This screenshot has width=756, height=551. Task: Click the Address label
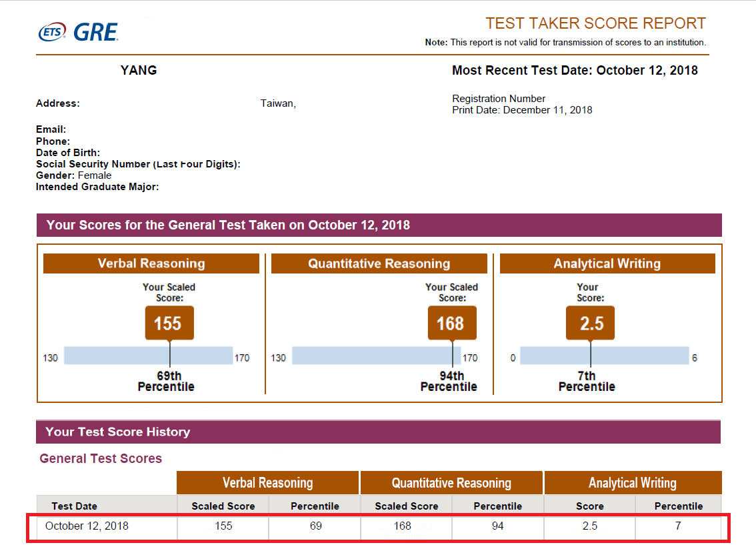pos(58,103)
